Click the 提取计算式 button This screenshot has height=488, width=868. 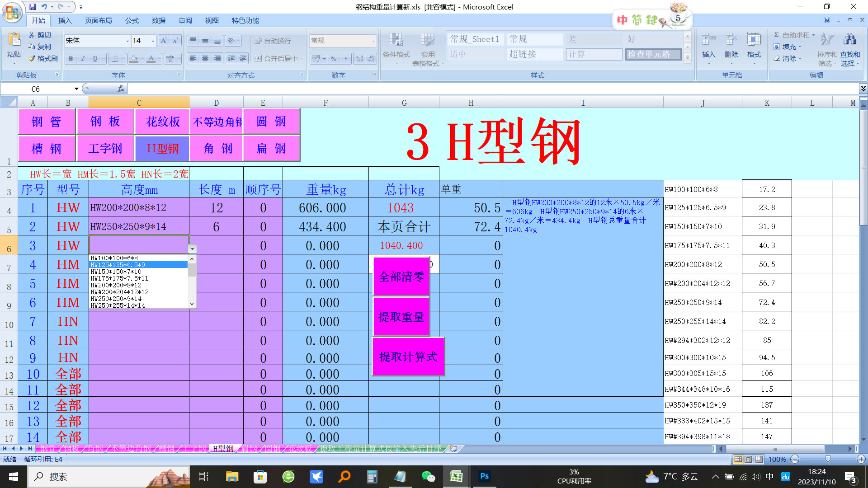tap(408, 357)
